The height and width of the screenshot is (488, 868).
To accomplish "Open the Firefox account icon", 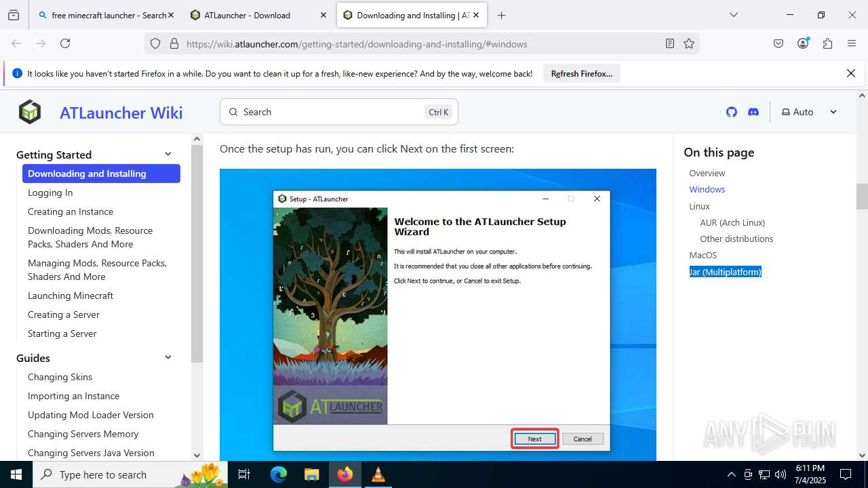I will point(803,43).
